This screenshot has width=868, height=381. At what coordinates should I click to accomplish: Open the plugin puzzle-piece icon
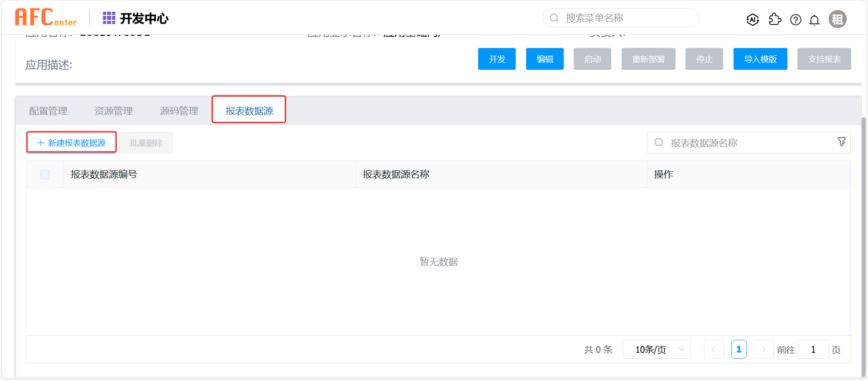tap(775, 19)
